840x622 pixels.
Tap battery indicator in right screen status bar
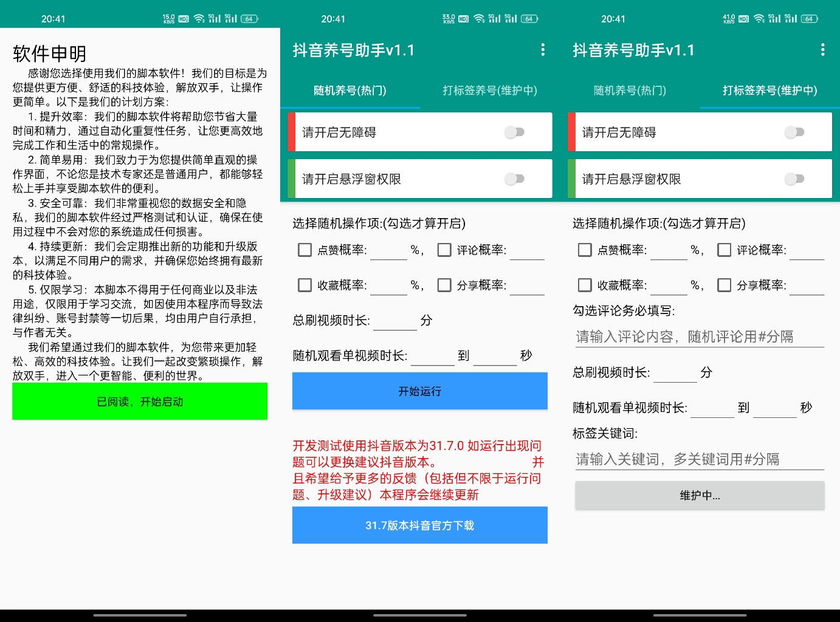[809, 19]
